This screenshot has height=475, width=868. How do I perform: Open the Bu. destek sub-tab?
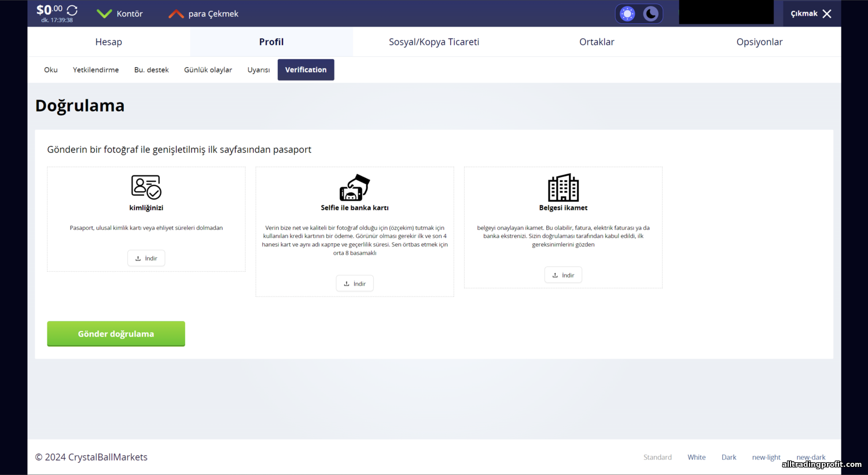click(152, 70)
